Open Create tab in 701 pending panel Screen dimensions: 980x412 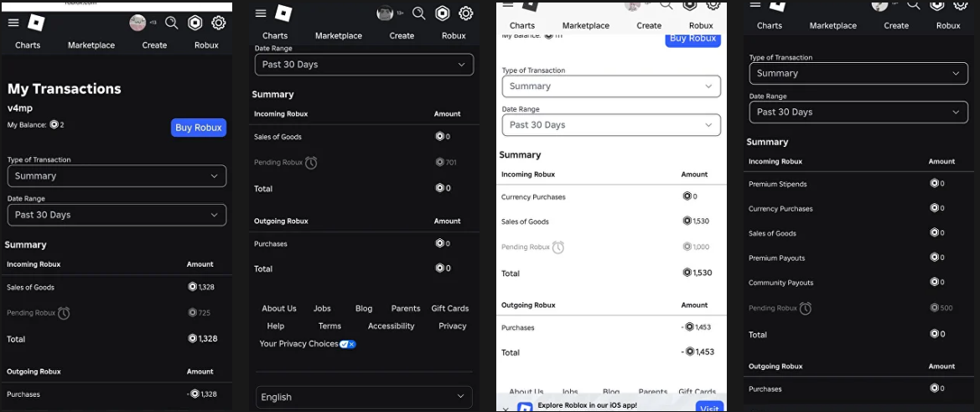(x=402, y=35)
